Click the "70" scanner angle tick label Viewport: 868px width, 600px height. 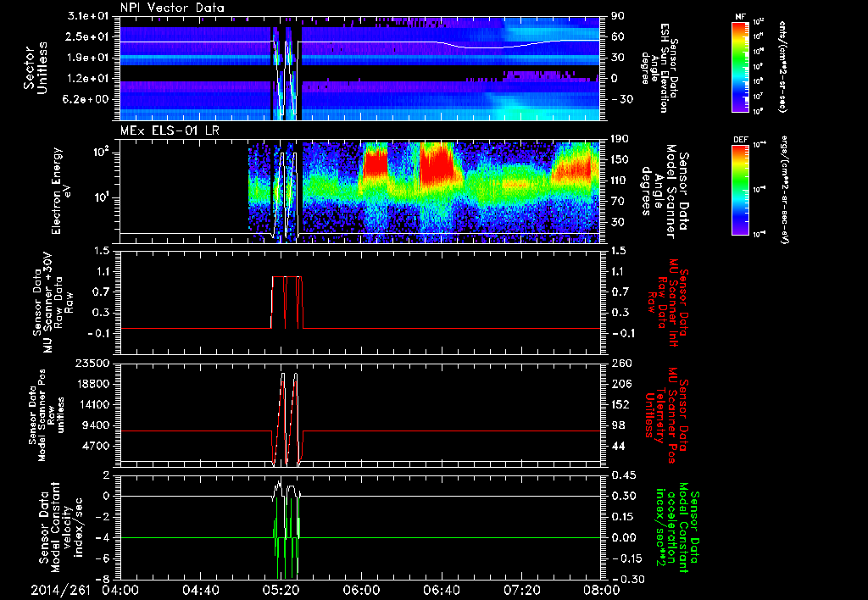(x=617, y=202)
